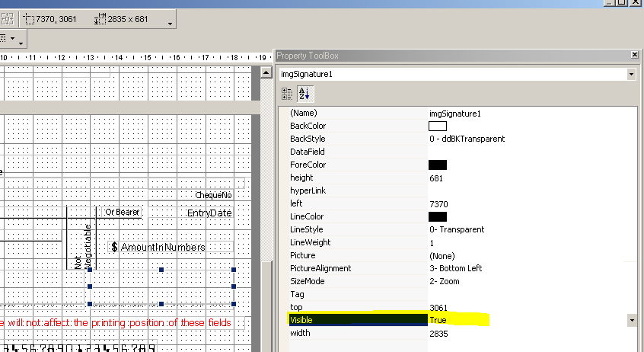Select the ChequeNo field on the design surface
The height and width of the screenshot is (352, 644).
click(213, 196)
